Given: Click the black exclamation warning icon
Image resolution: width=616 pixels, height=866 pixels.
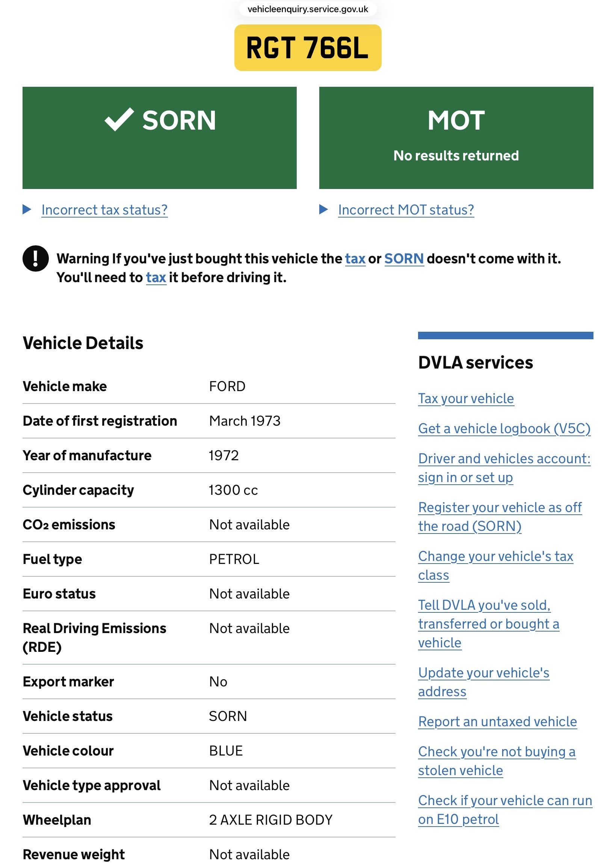Looking at the screenshot, I should coord(35,258).
